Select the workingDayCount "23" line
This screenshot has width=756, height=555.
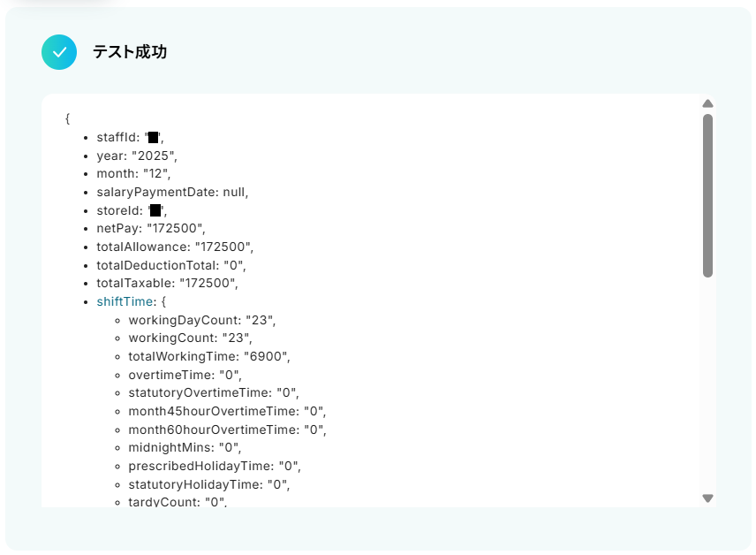[203, 320]
